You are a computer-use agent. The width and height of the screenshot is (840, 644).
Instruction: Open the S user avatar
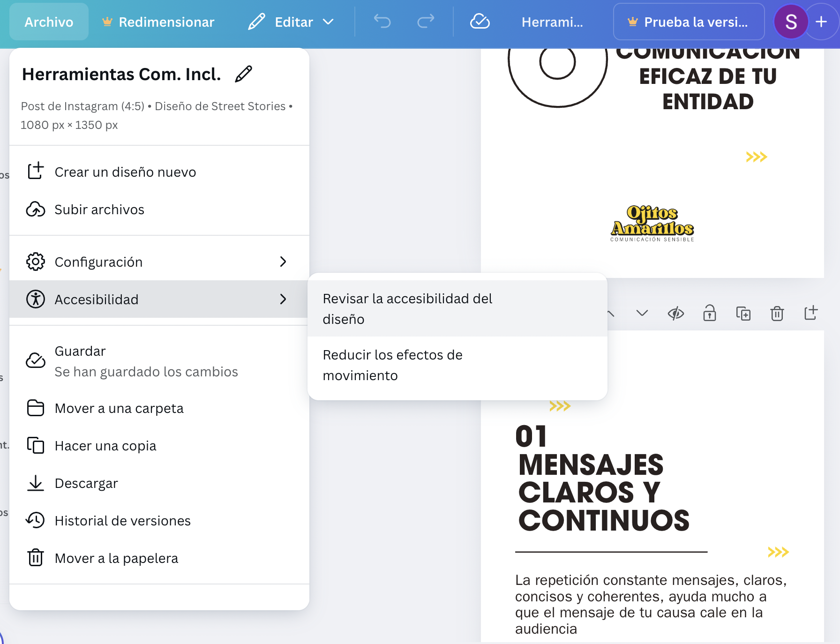[x=791, y=22]
